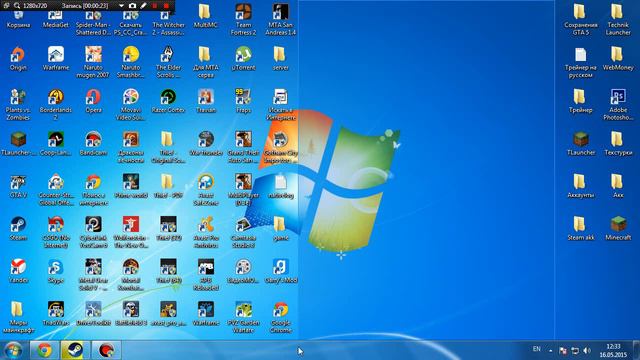Screen dimensions: 640x360
Task: Select the PVZ Garden Warfare icon
Action: [x=243, y=318]
